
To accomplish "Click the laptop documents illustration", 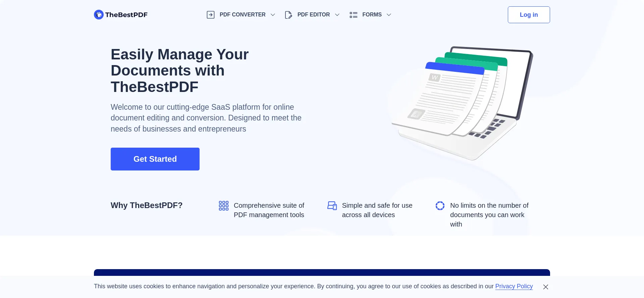I will click(462, 103).
